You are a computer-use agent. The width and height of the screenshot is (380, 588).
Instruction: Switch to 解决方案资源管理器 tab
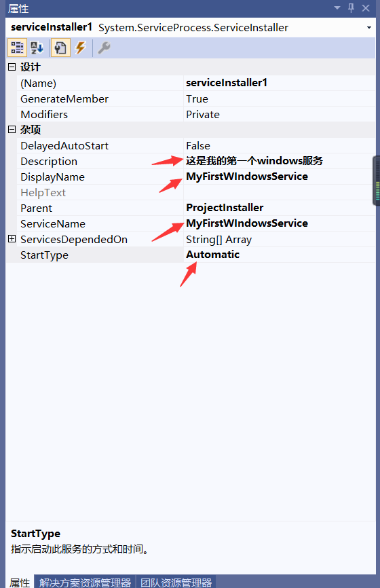[x=85, y=582]
